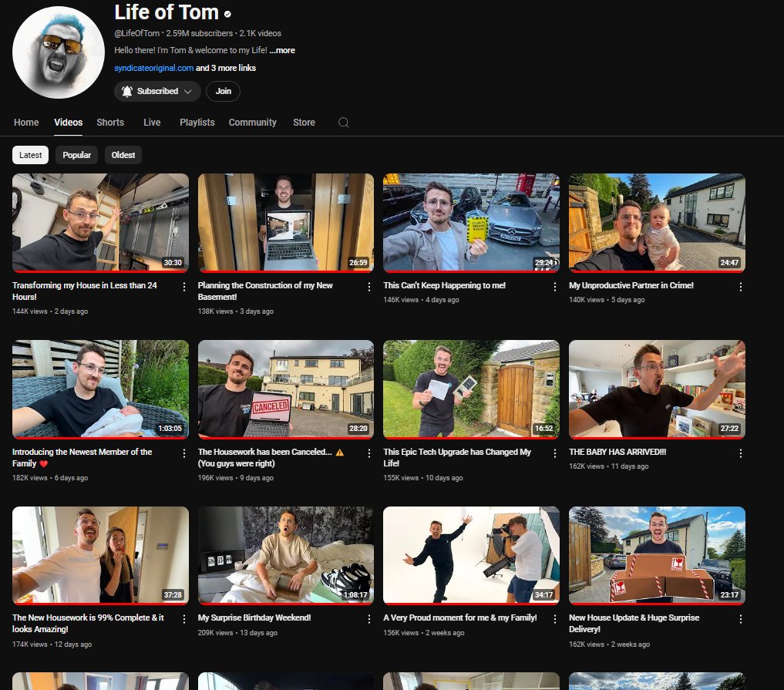Open the Playlists tab

coord(197,123)
